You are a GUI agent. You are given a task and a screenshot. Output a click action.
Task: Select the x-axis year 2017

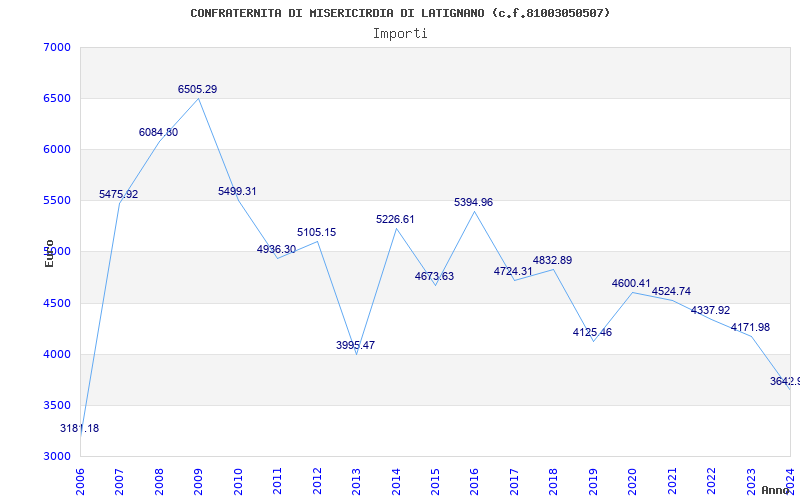(514, 481)
